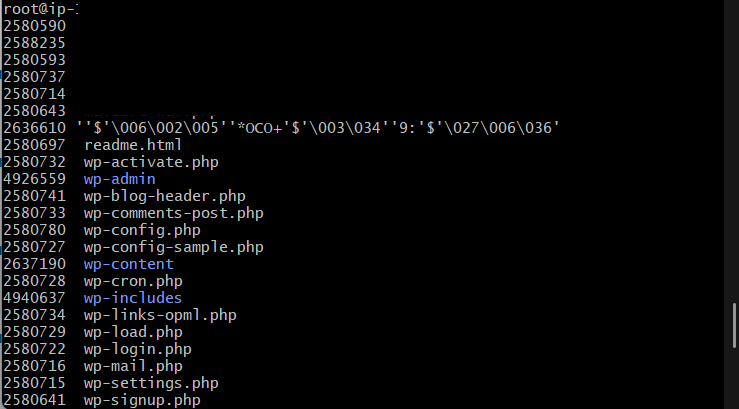
Task: Click the wp-login.php file name
Action: point(137,349)
